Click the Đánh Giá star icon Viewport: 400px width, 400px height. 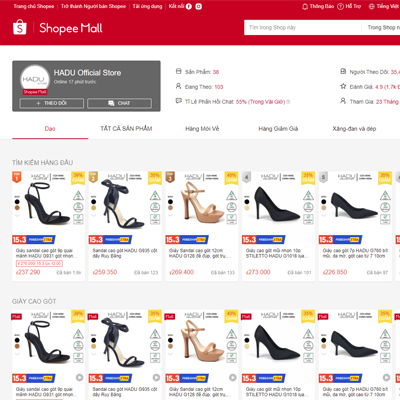[x=343, y=86]
